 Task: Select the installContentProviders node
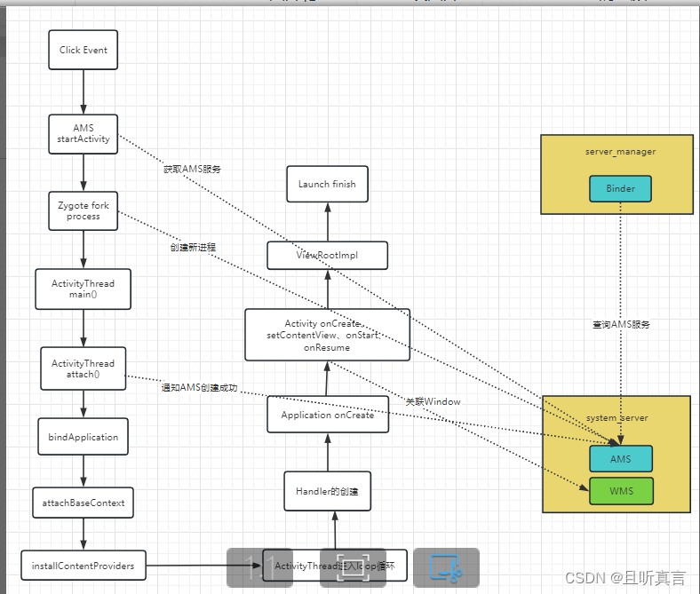click(83, 566)
